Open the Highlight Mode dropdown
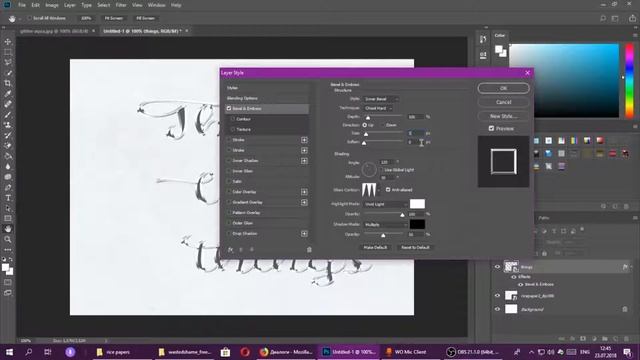 click(x=386, y=204)
